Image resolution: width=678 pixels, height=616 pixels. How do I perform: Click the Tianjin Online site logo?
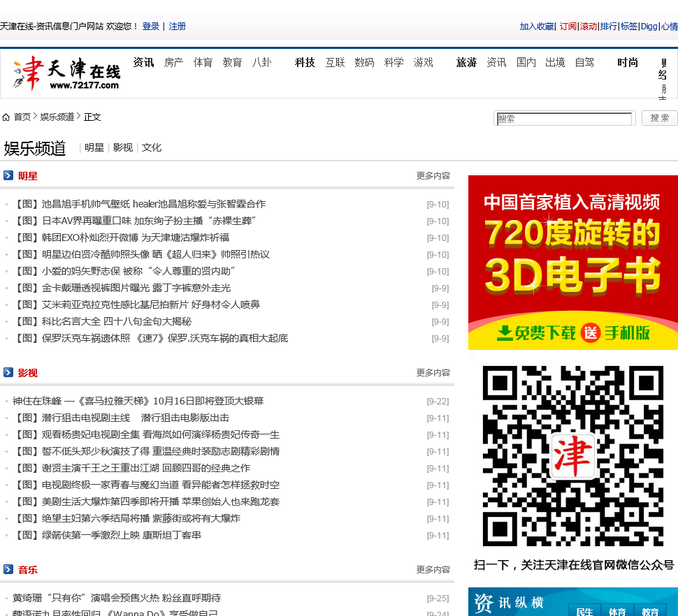point(66,73)
